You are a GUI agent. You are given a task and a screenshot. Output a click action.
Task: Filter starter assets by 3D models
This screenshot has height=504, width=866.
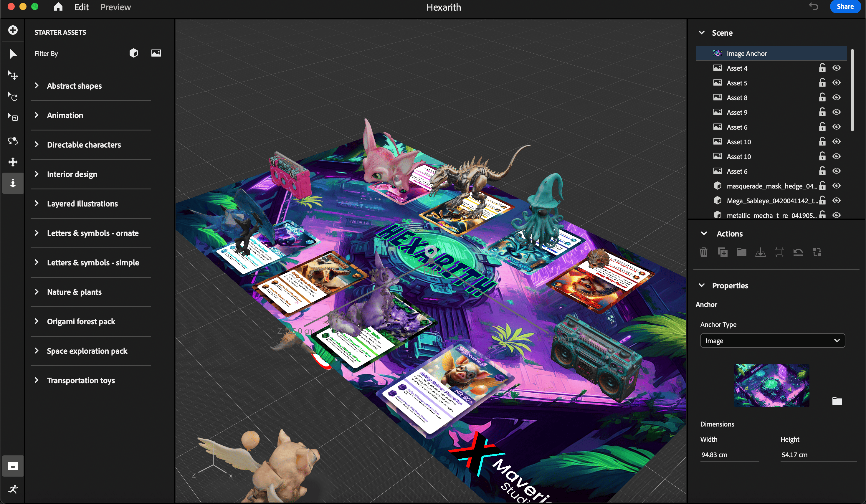point(134,53)
